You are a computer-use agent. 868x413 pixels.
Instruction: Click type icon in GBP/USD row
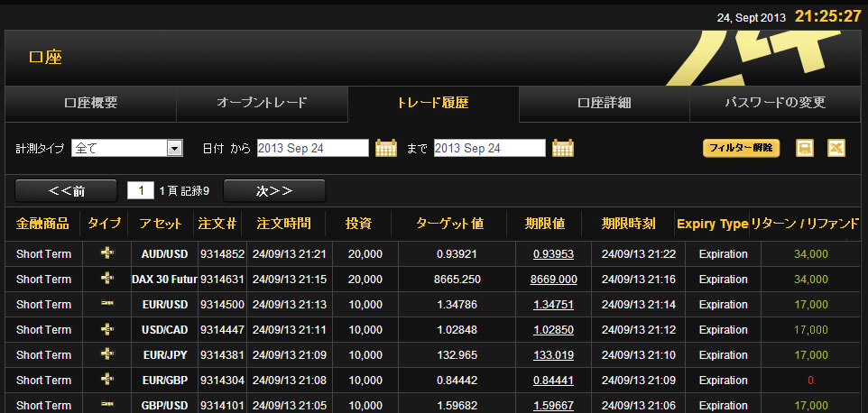(107, 404)
